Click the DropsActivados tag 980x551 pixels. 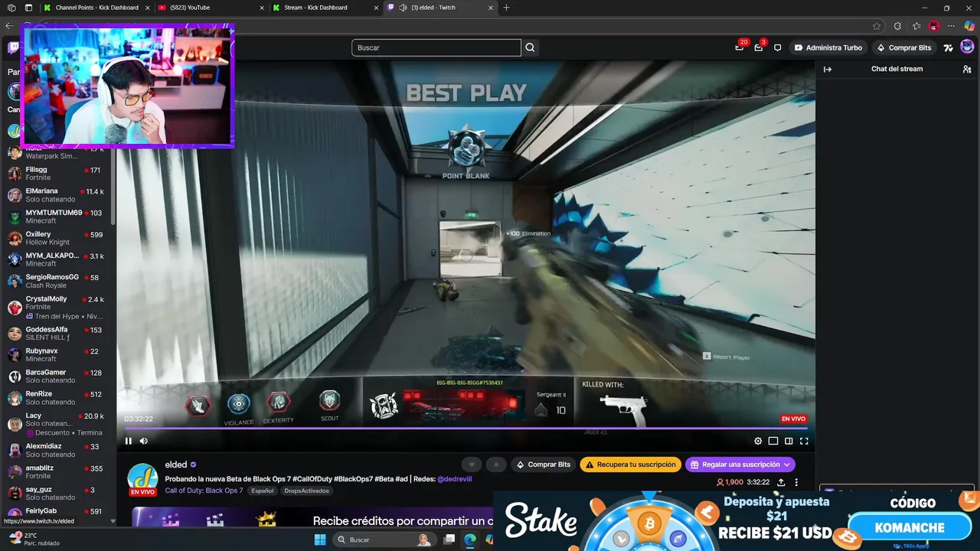[306, 491]
